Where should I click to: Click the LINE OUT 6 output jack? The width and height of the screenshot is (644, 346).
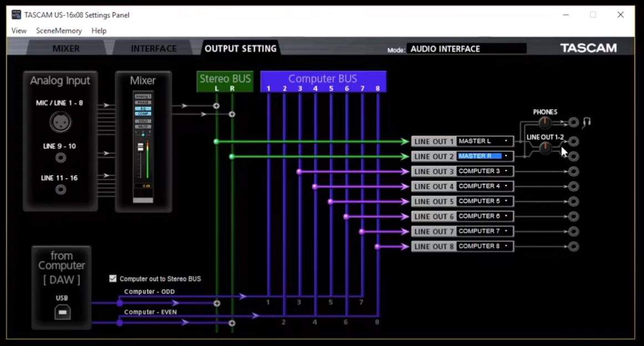tap(574, 216)
